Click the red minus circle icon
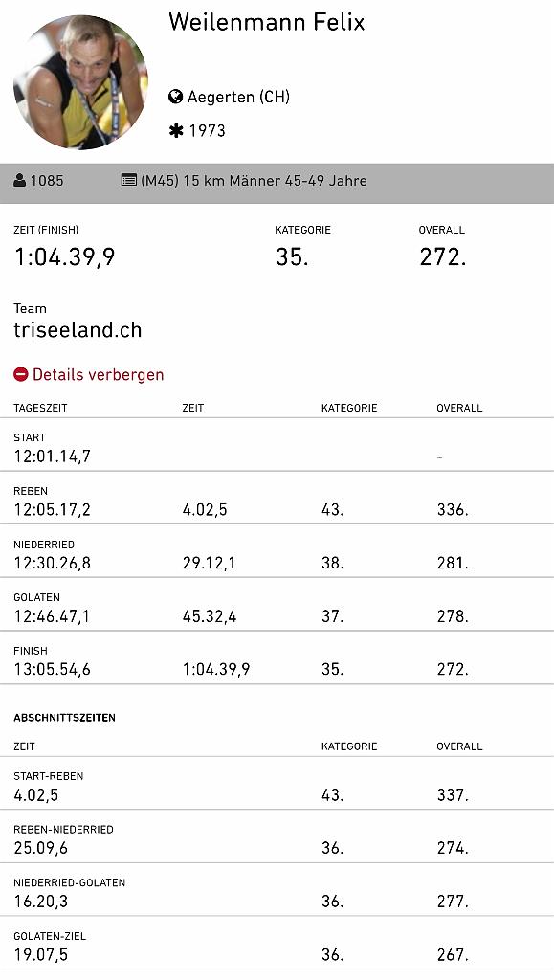This screenshot has height=980, width=554. [21, 374]
